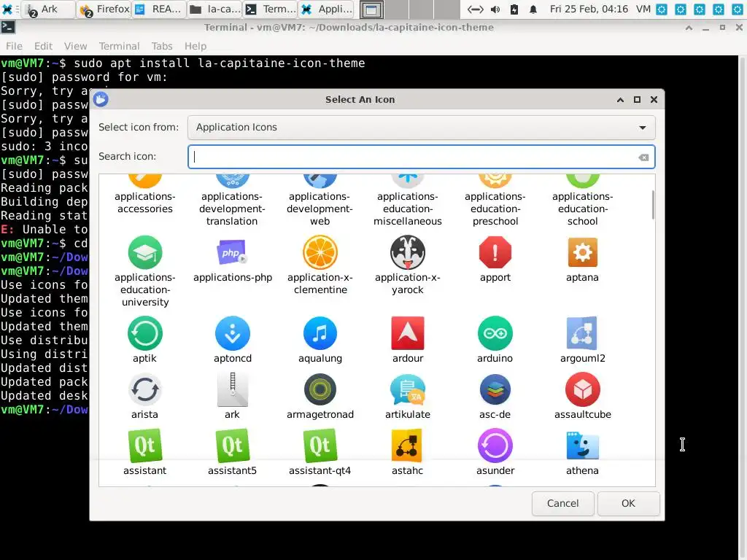Pick the applications-php icon
Viewport: 747px width, 560px height.
pyautogui.click(x=232, y=252)
